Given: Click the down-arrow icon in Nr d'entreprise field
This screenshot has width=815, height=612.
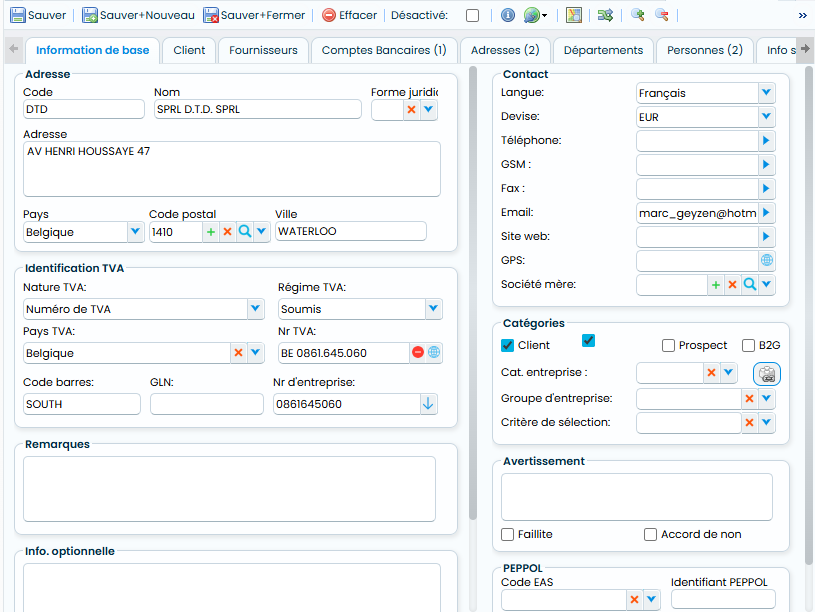Looking at the screenshot, I should pyautogui.click(x=428, y=403).
